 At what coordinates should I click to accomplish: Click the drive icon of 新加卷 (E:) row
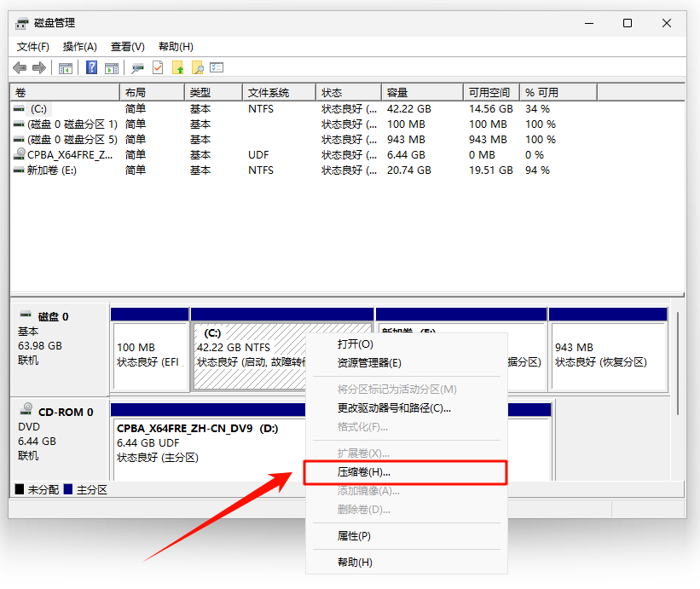click(x=19, y=170)
